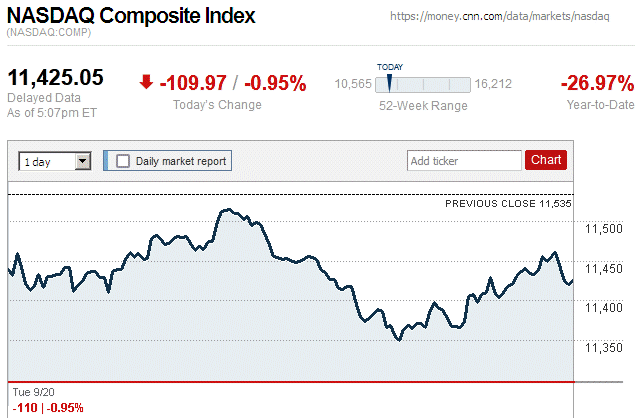Screen dimensions: 640x420
Task: Click the NASDAQ Composite Index heading
Action: click(x=131, y=17)
